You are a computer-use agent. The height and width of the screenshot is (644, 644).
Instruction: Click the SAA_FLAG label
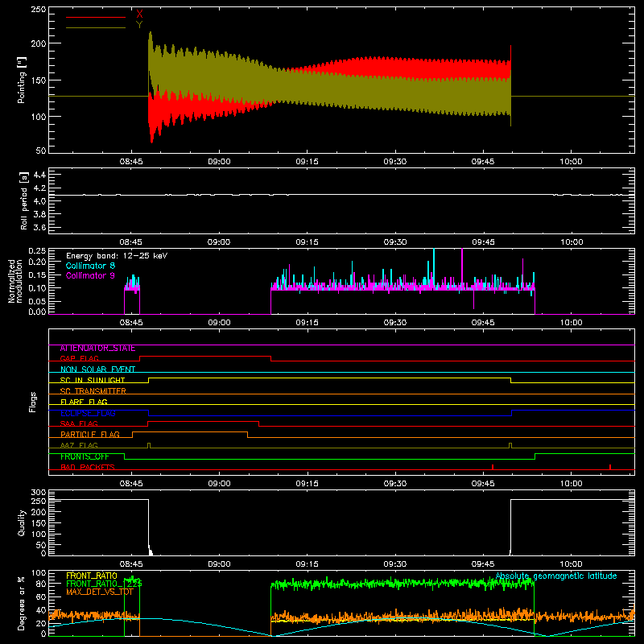[79, 423]
